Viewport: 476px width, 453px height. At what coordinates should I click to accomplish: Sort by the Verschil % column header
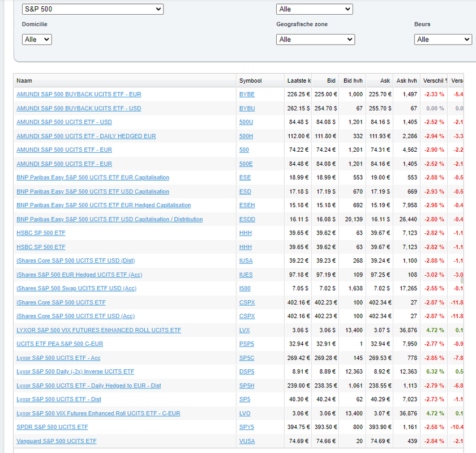click(434, 81)
